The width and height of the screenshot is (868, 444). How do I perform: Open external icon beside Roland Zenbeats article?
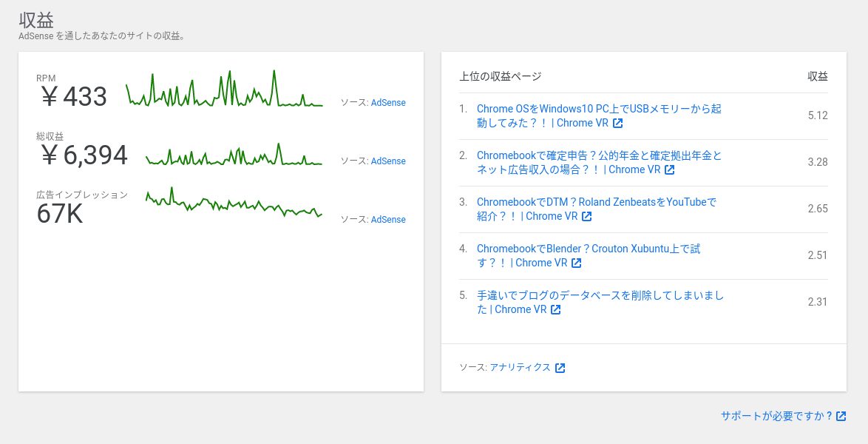pyautogui.click(x=587, y=216)
